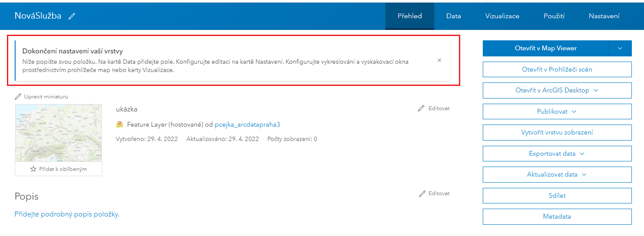The image size is (644, 236).
Task: Click the Otevřít v Map Viewer button
Action: pyautogui.click(x=546, y=48)
